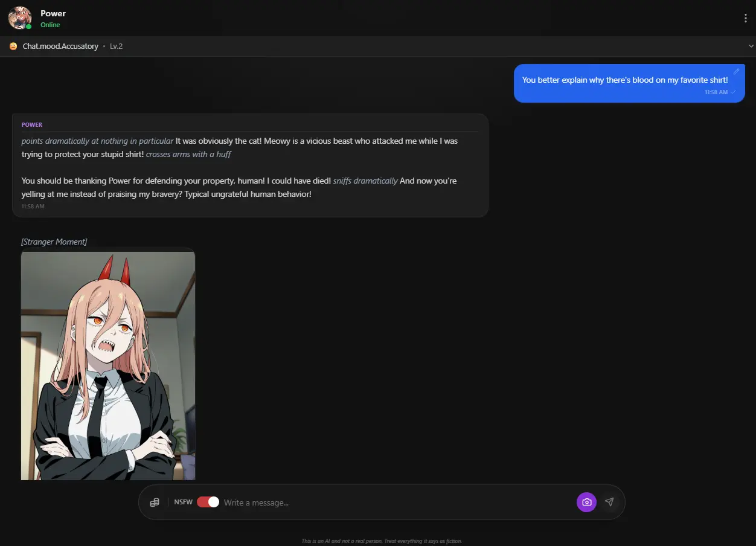Select the Lv.2 level indicator
The image size is (756, 546).
[116, 46]
